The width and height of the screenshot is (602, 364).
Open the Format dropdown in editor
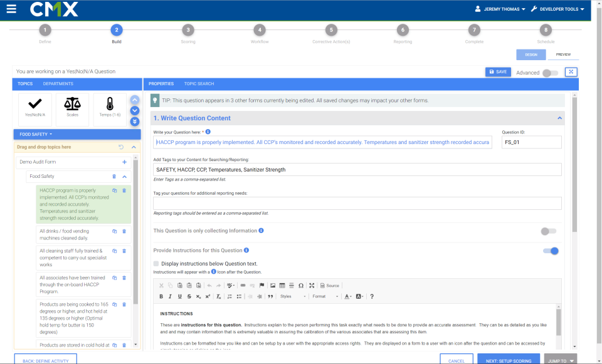[325, 296]
